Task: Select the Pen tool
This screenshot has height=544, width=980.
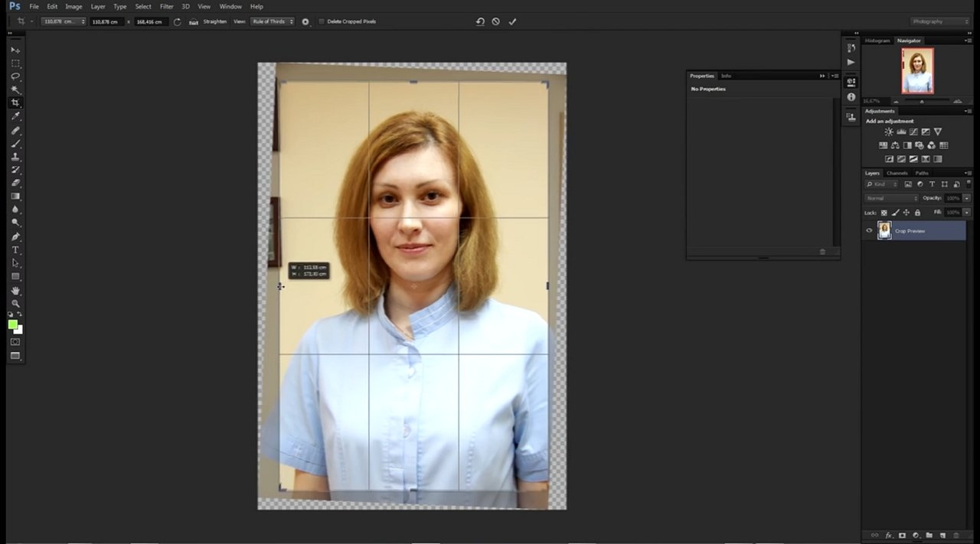Action: coord(15,236)
